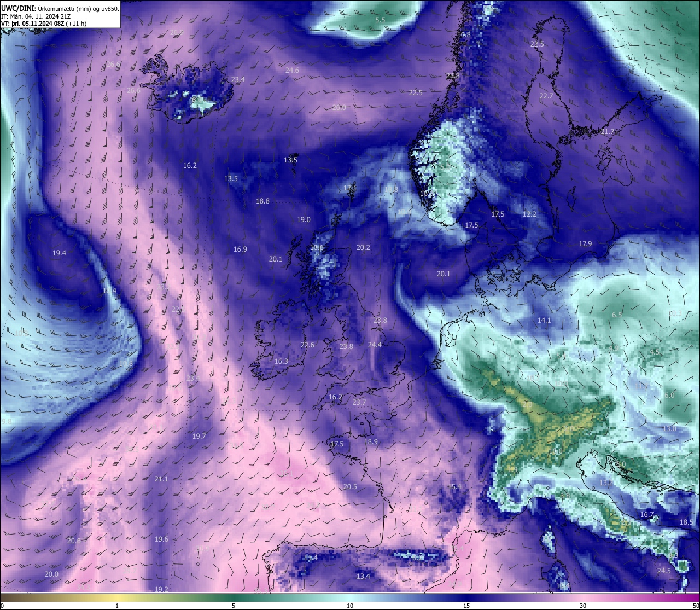Click the 16.7 value over the Adriatic
The image size is (700, 610).
click(x=647, y=514)
